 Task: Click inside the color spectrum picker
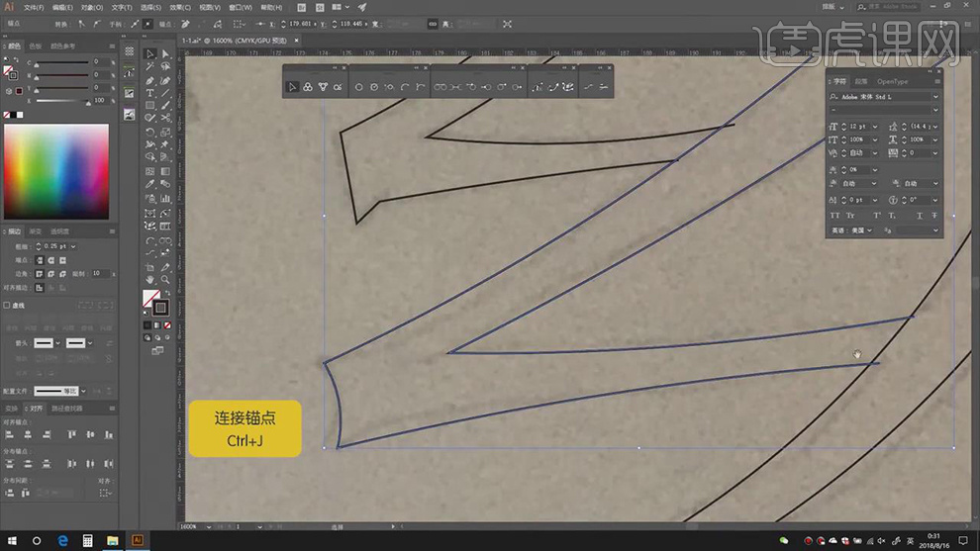[x=55, y=170]
